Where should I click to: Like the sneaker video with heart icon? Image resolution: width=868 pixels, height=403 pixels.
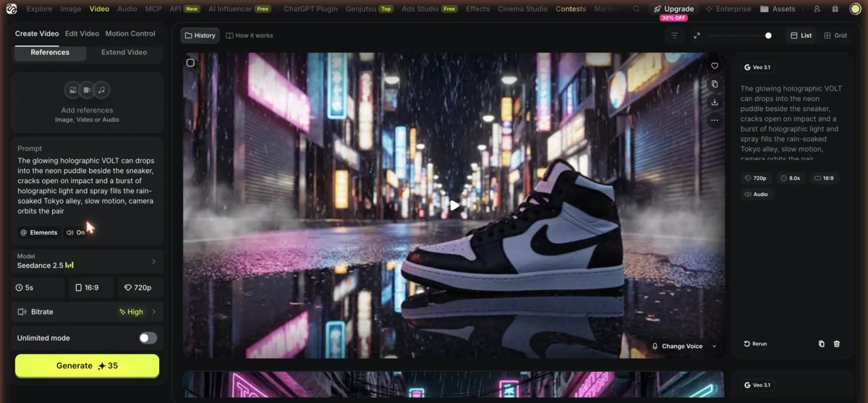point(715,66)
